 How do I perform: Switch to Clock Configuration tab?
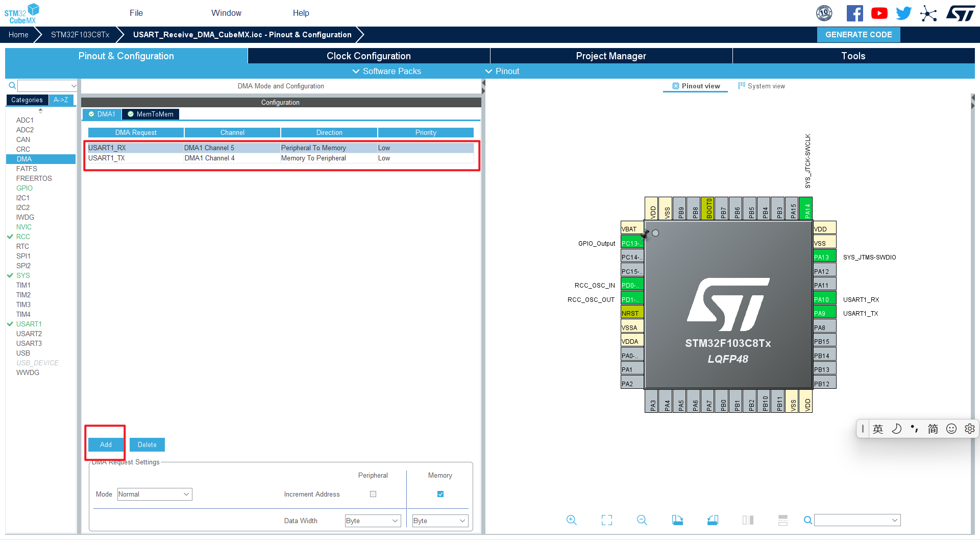click(369, 56)
